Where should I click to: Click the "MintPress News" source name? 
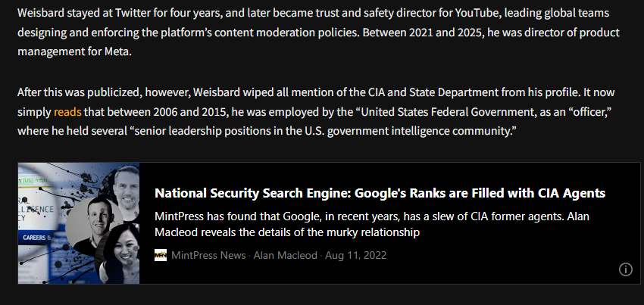[x=209, y=255]
